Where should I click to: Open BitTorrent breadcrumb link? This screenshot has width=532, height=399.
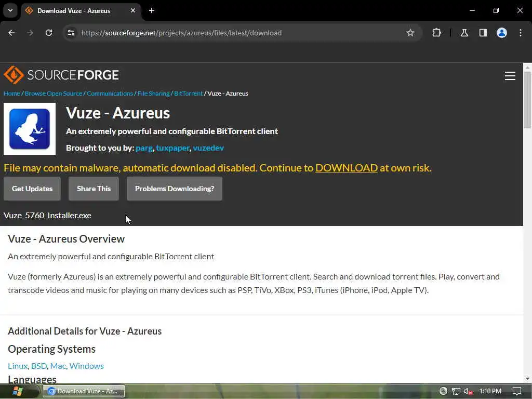188,94
